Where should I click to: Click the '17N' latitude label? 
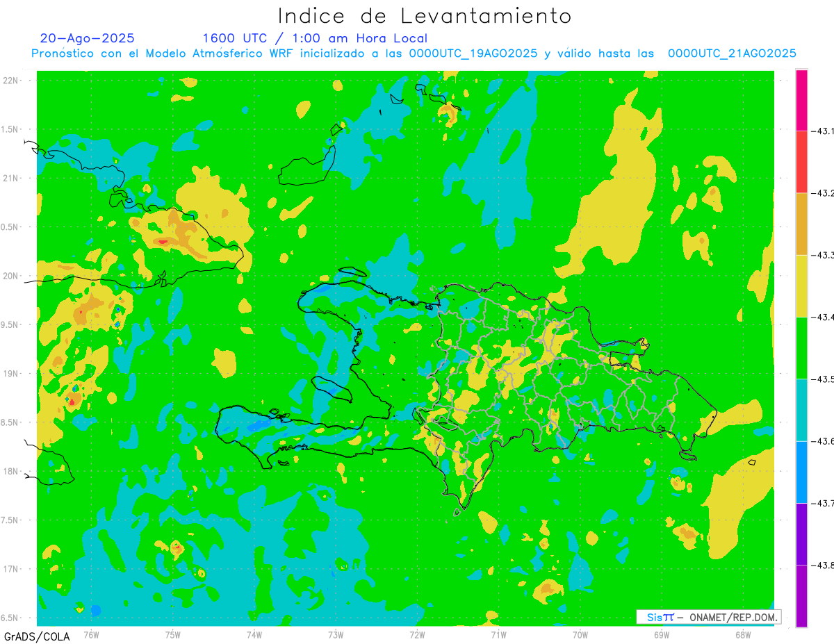(10, 569)
